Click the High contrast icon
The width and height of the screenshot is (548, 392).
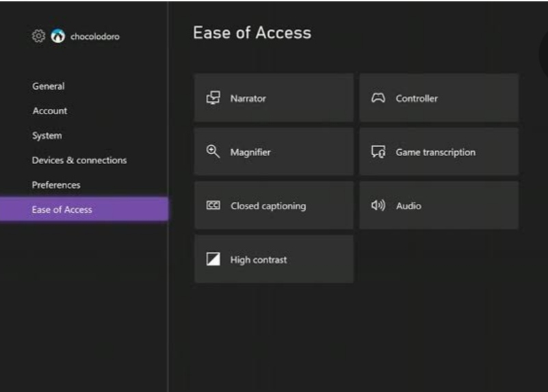pyautogui.click(x=213, y=259)
